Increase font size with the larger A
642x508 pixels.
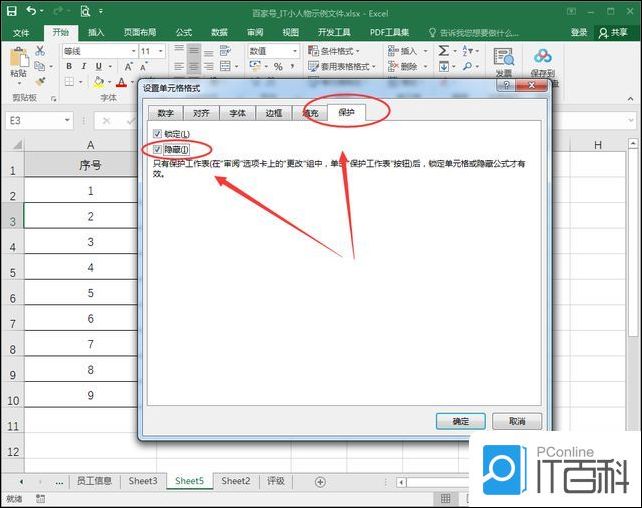129,66
